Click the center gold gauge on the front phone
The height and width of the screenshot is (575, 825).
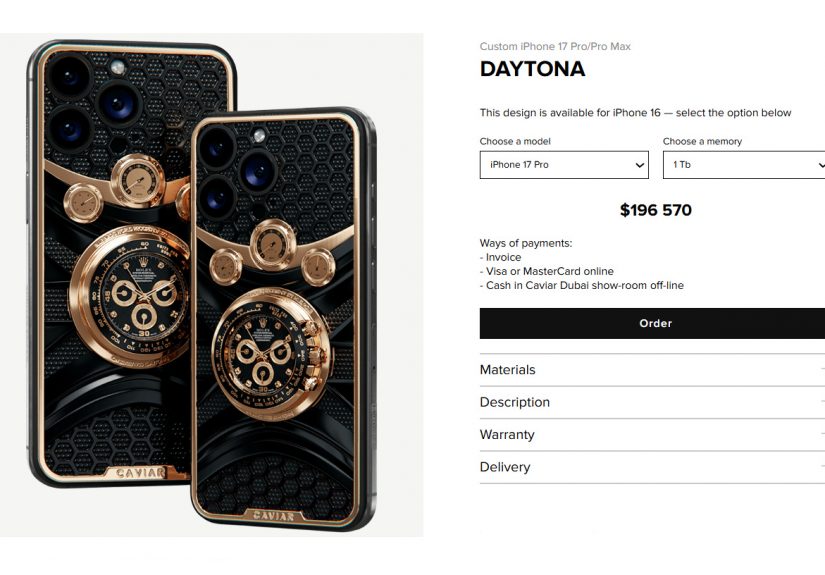pyautogui.click(x=273, y=245)
